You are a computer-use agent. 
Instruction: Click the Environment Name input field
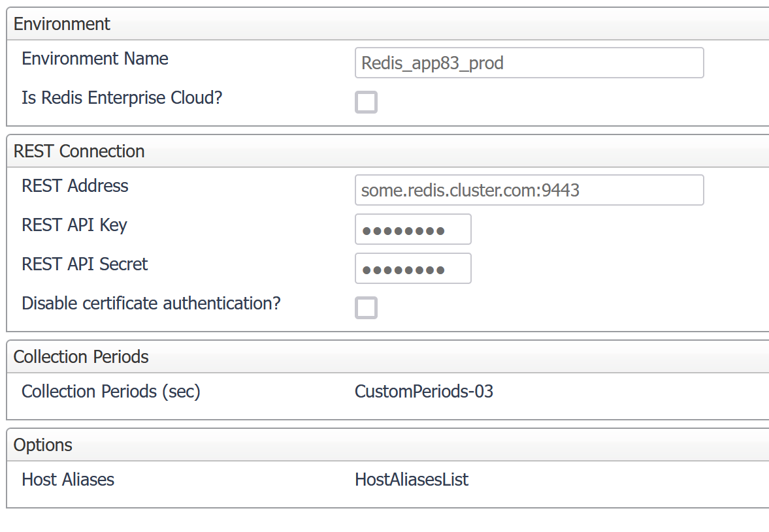pos(529,63)
